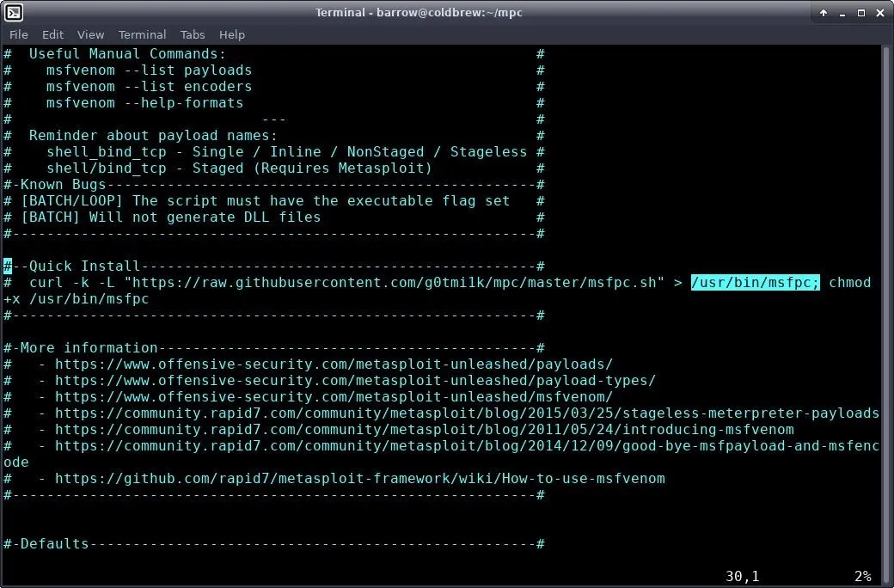Image resolution: width=894 pixels, height=588 pixels.
Task: Click '[BATCH] Will not generate DLL files'
Action: click(x=170, y=217)
